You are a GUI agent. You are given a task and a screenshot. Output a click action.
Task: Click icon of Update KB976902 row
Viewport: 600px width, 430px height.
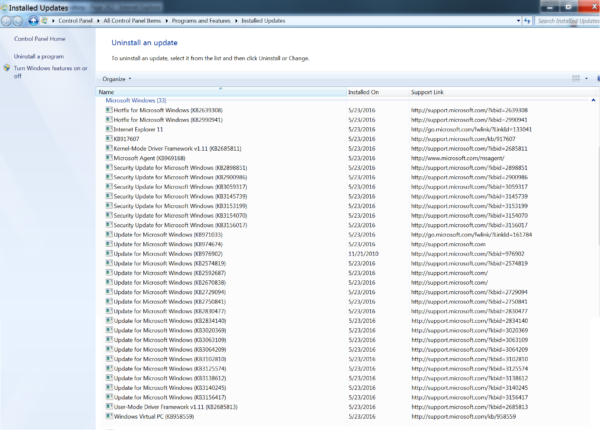click(109, 253)
